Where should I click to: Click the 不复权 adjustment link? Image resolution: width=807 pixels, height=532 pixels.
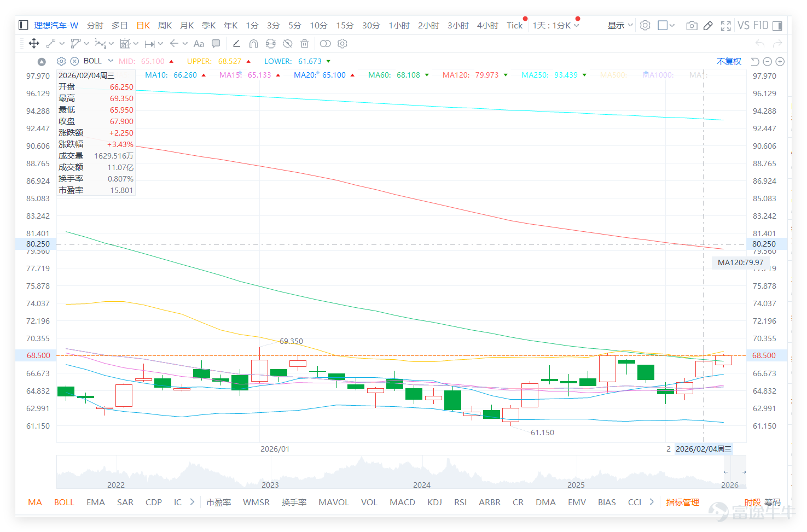pos(729,61)
